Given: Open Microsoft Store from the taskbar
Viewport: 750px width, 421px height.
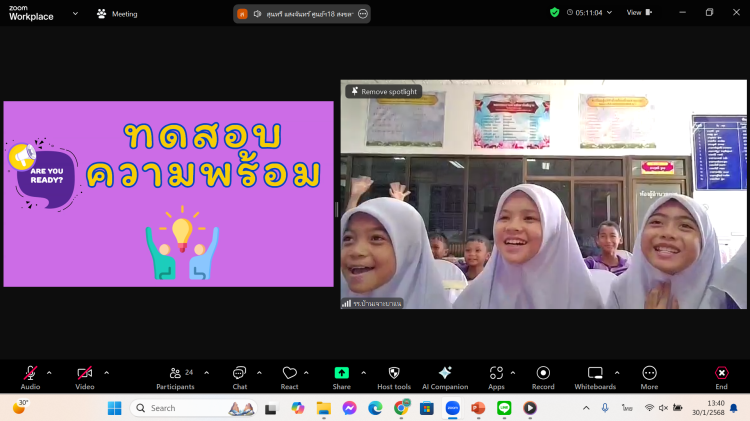Looking at the screenshot, I should point(427,408).
